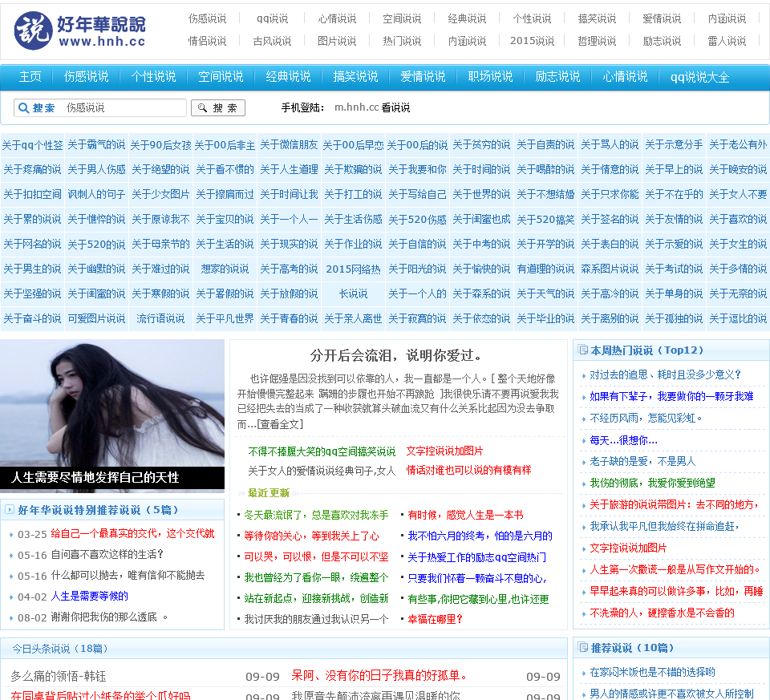770x700 pixels.
Task: Click 不经历风雨，怎能见彩虹。
Action: (646, 419)
